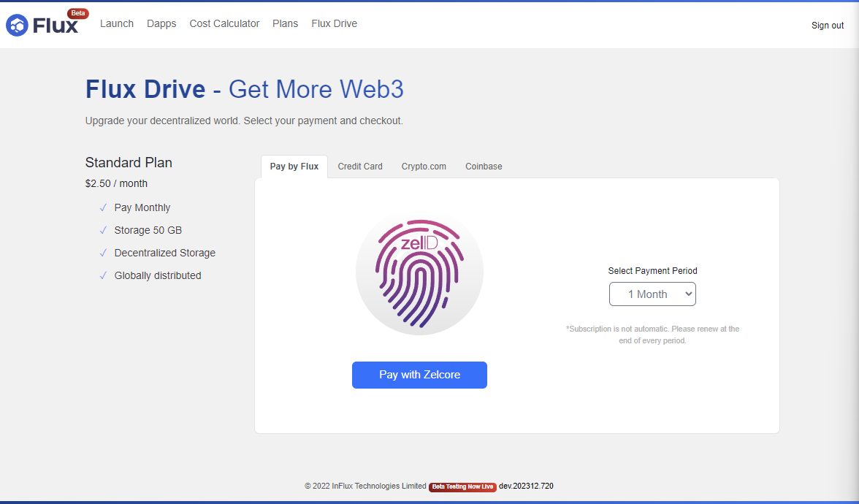The width and height of the screenshot is (859, 504).
Task: Choose the Coinbase payment tab
Action: [484, 167]
